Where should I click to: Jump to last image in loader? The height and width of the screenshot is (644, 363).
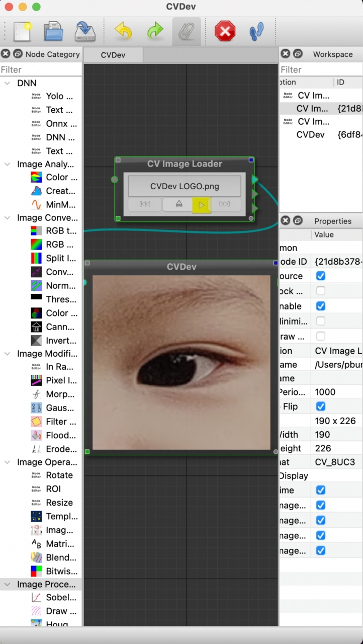(225, 205)
